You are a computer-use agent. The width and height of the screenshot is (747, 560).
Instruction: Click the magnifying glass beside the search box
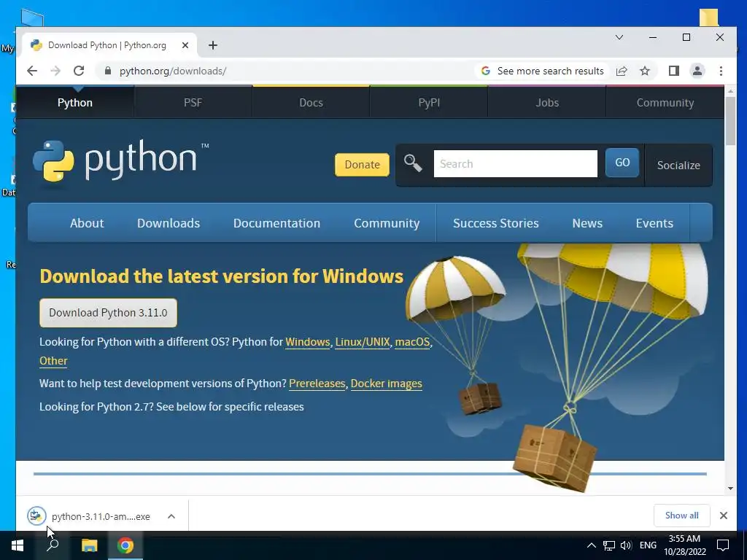(413, 163)
